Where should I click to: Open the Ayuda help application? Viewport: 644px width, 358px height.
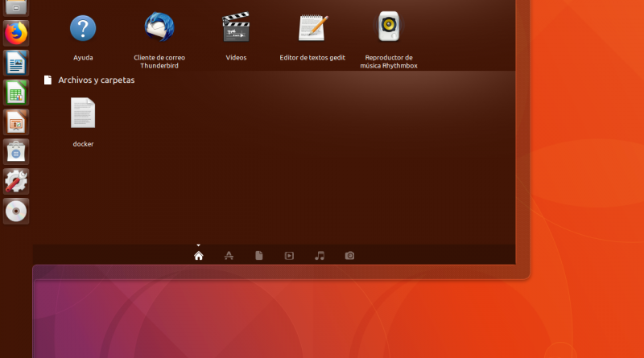tap(83, 29)
